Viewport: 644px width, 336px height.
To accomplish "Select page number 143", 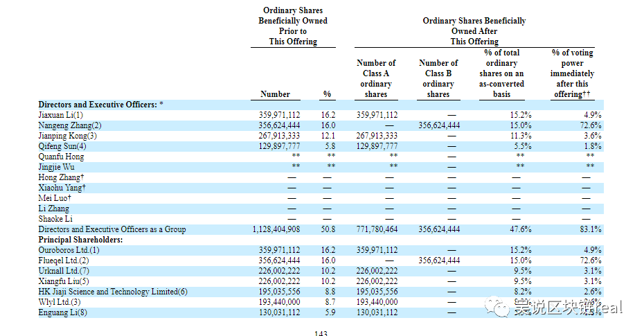I will [x=321, y=333].
